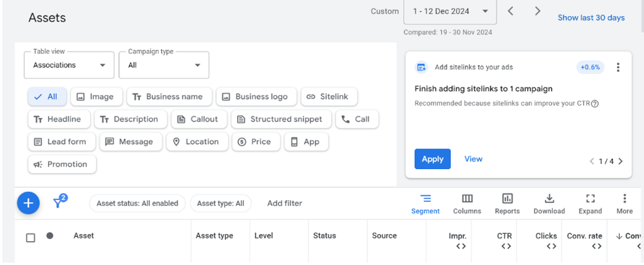Image resolution: width=644 pixels, height=265 pixels.
Task: Click the CTR help question mark icon
Action: (594, 104)
